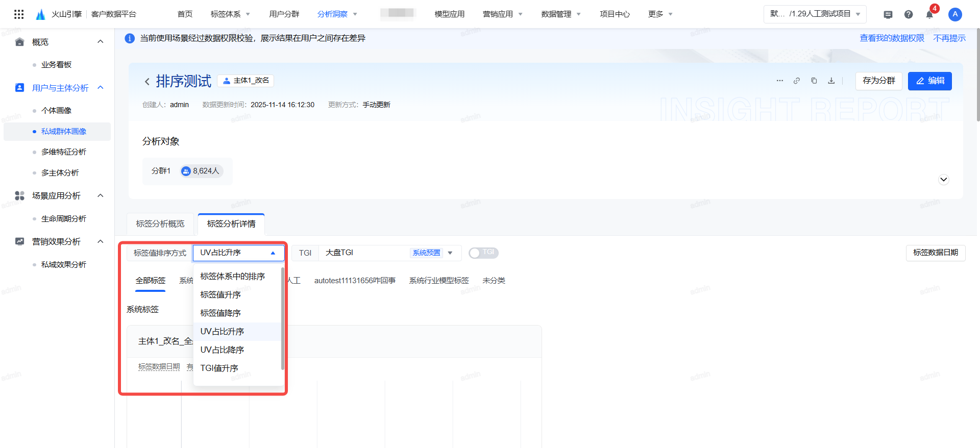Click the 场景应用分析 sidebar icon
This screenshot has width=980, height=448.
[x=20, y=195]
